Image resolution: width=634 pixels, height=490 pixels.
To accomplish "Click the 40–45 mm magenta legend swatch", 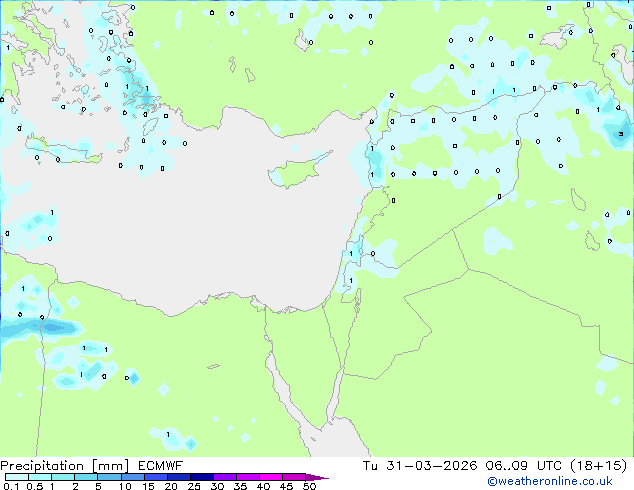I will click(271, 477).
